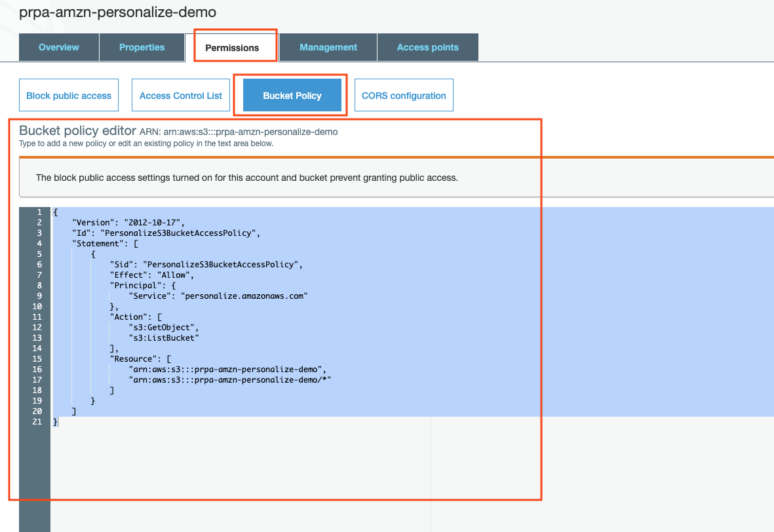The width and height of the screenshot is (774, 532).
Task: Select the Bucket Policy button
Action: 292,95
